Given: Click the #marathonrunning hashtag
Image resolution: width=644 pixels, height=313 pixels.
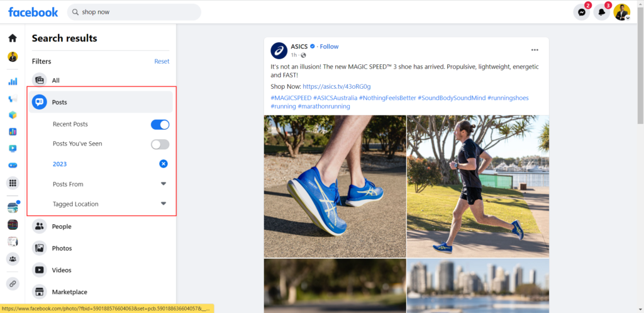Looking at the screenshot, I should pos(324,106).
